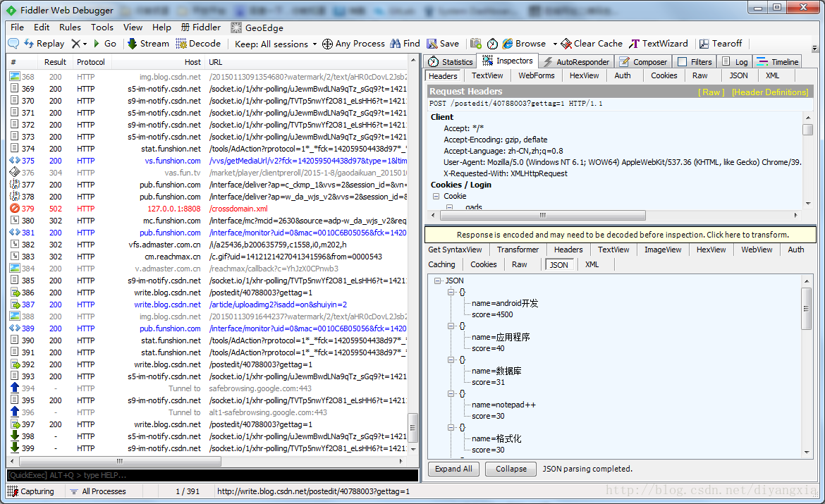825x504 pixels.
Task: Click the Collapse button
Action: pyautogui.click(x=511, y=469)
